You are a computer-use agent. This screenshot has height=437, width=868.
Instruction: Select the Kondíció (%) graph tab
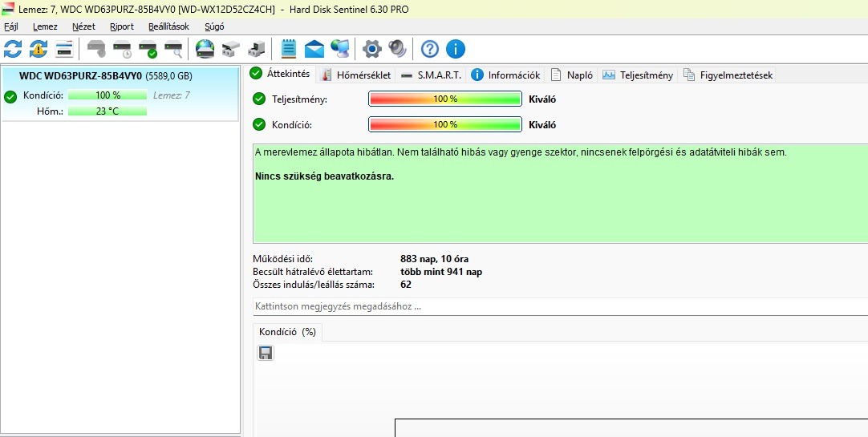coord(287,332)
